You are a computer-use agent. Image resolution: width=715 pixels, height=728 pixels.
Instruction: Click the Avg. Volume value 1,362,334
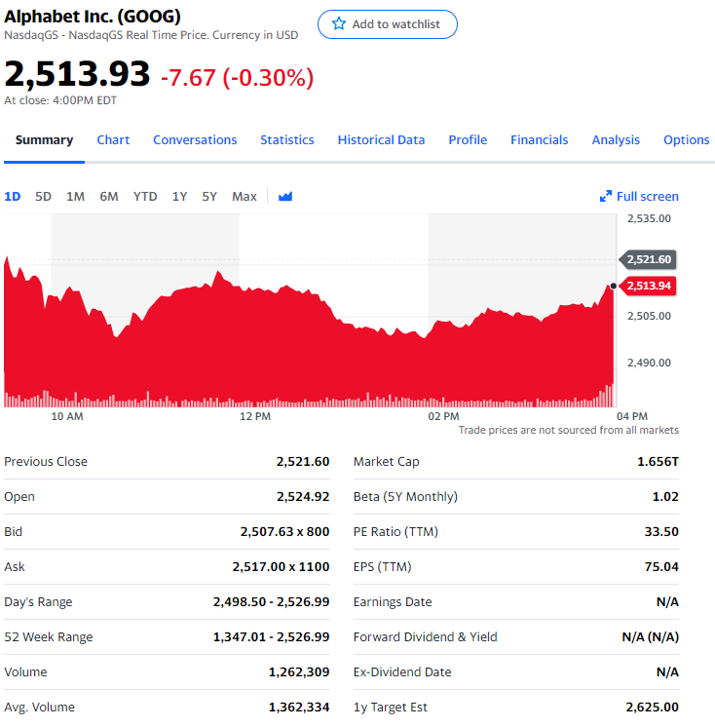pos(299,708)
